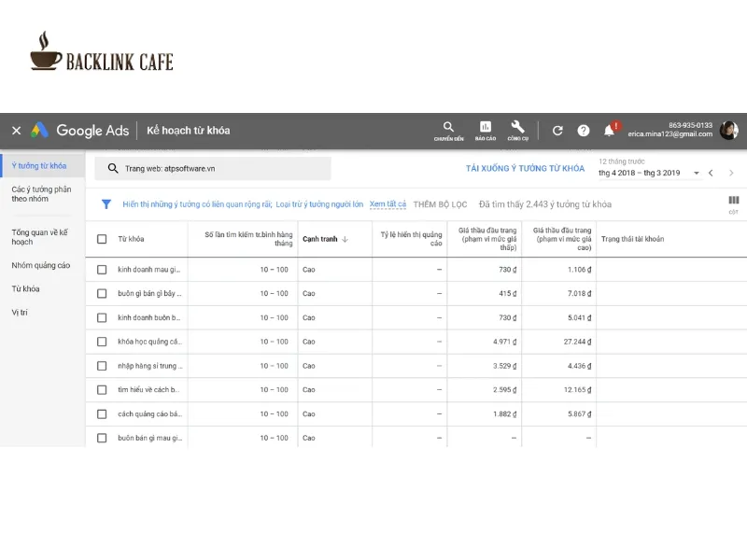Viewport: 747px width, 560px height.
Task: Click the '415 ₫' low bid value
Action: click(x=507, y=293)
